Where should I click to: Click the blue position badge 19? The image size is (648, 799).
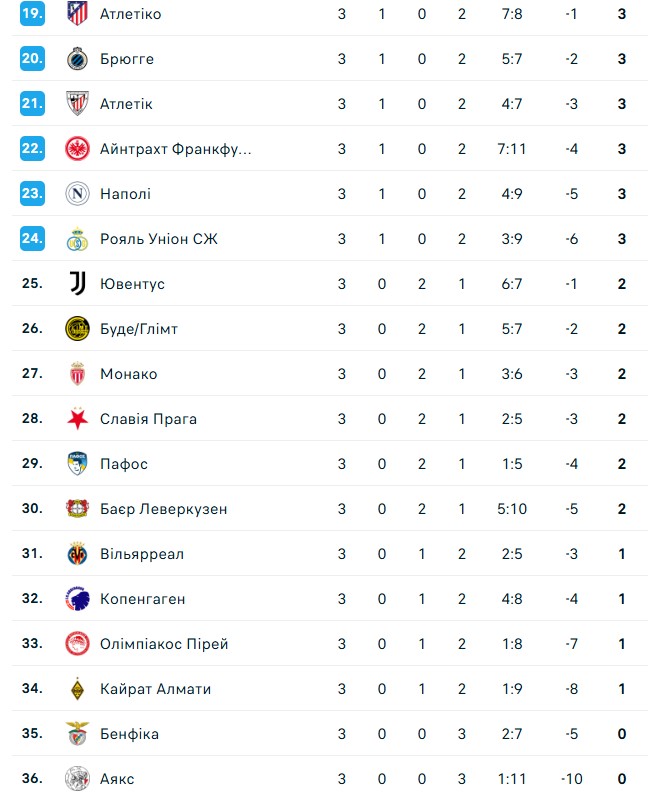click(x=33, y=14)
